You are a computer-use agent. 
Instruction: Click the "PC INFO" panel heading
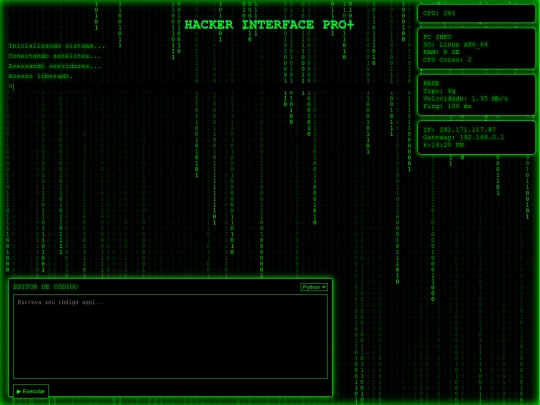tap(437, 37)
